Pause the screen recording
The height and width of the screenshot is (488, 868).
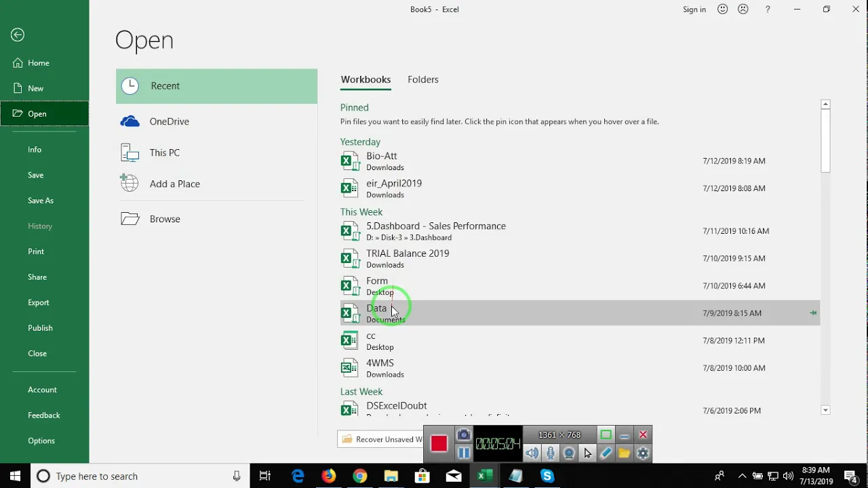(x=464, y=452)
